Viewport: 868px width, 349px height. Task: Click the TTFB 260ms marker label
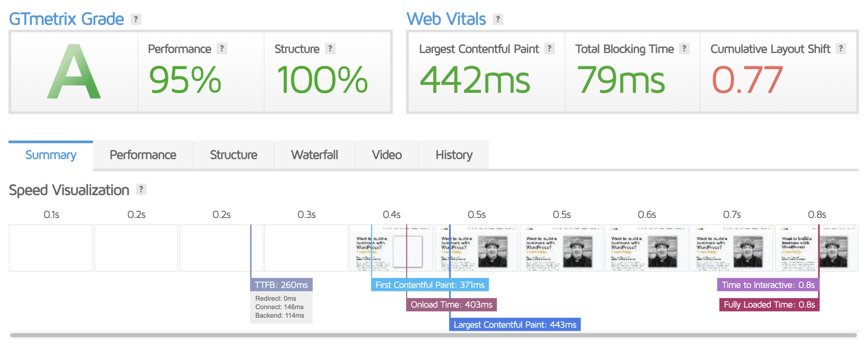(281, 285)
